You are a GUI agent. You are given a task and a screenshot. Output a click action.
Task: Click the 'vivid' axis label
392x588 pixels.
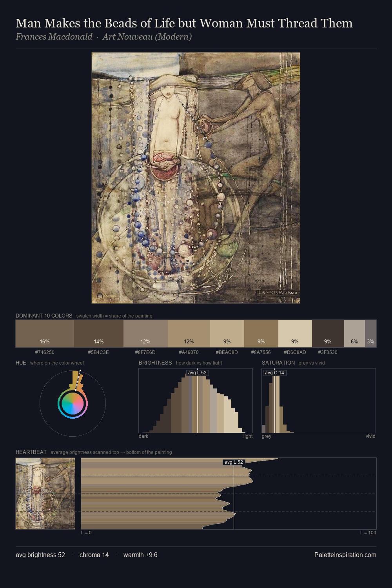[370, 436]
